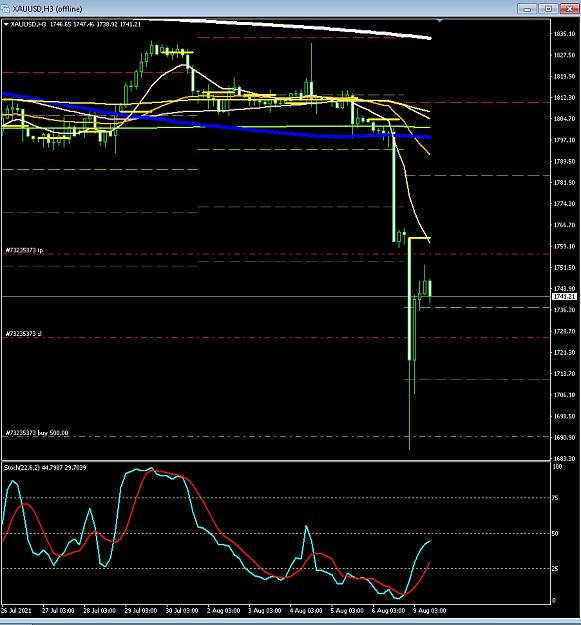The image size is (581, 625).
Task: Click the 1835.10 price scale label
Action: [564, 34]
